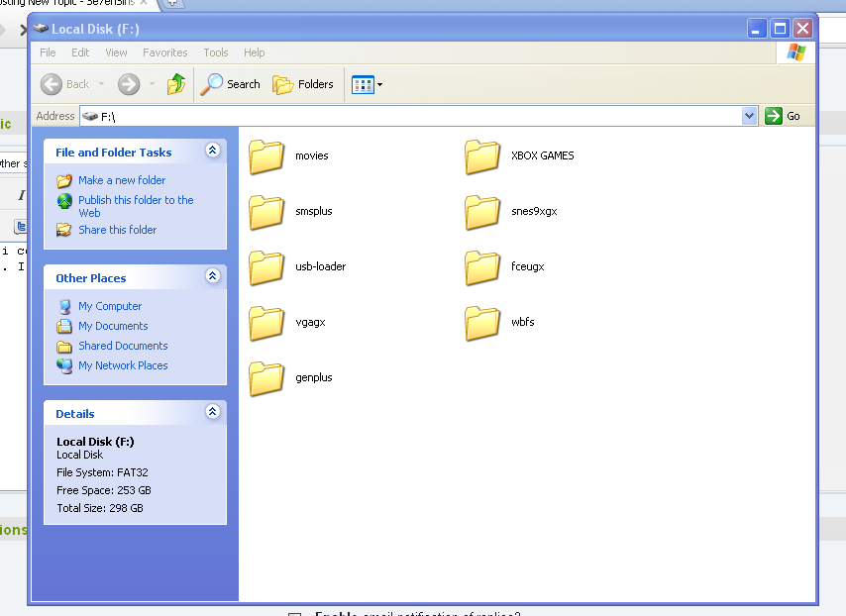
Task: Select the fceugx folder icon
Action: coord(482,267)
